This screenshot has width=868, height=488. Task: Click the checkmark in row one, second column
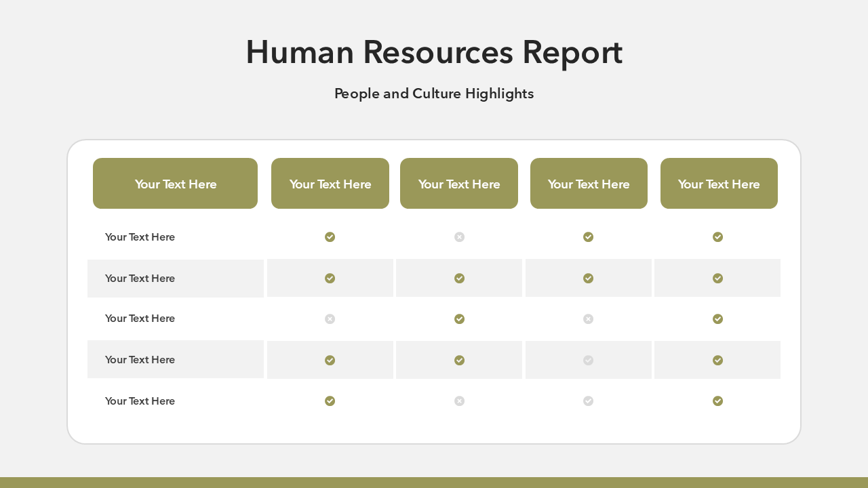click(330, 237)
